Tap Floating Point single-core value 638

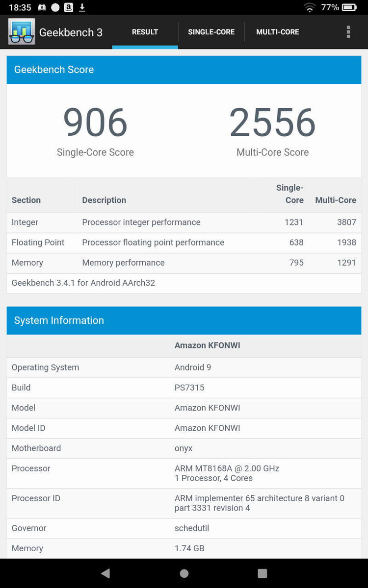coord(296,243)
